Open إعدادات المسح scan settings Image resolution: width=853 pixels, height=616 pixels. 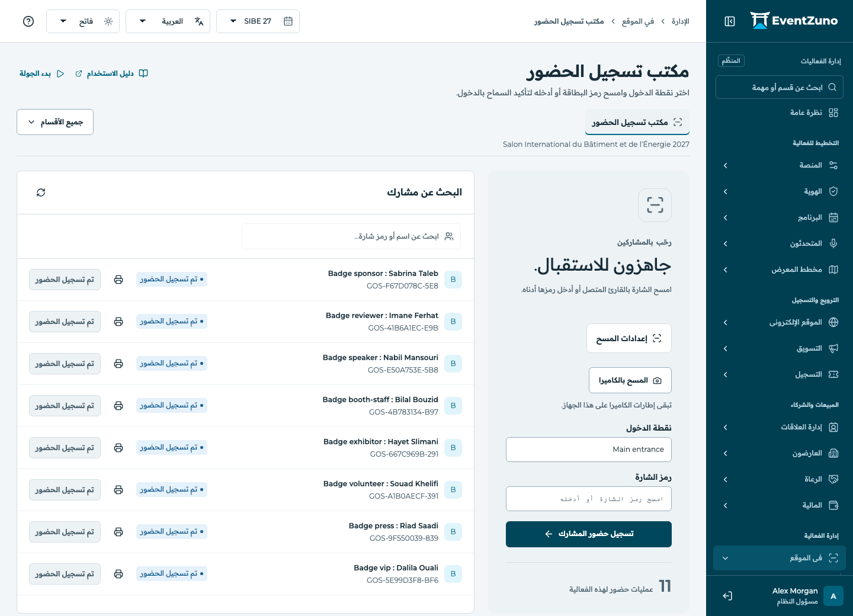coord(629,338)
